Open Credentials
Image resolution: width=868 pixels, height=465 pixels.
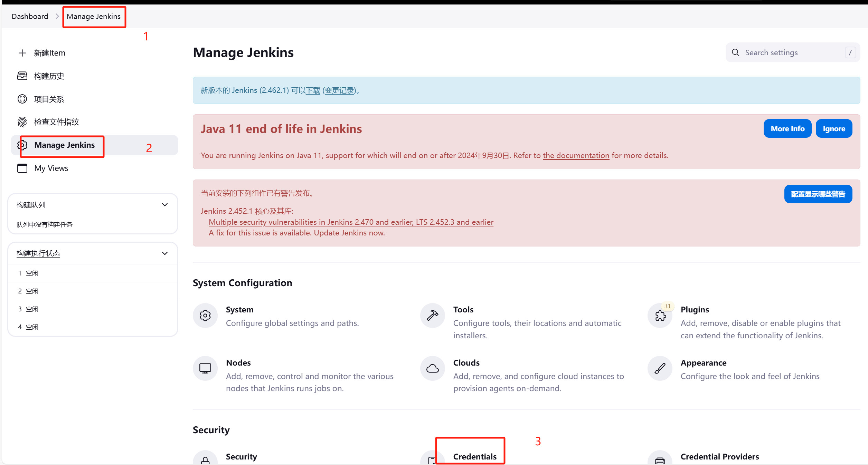point(475,457)
